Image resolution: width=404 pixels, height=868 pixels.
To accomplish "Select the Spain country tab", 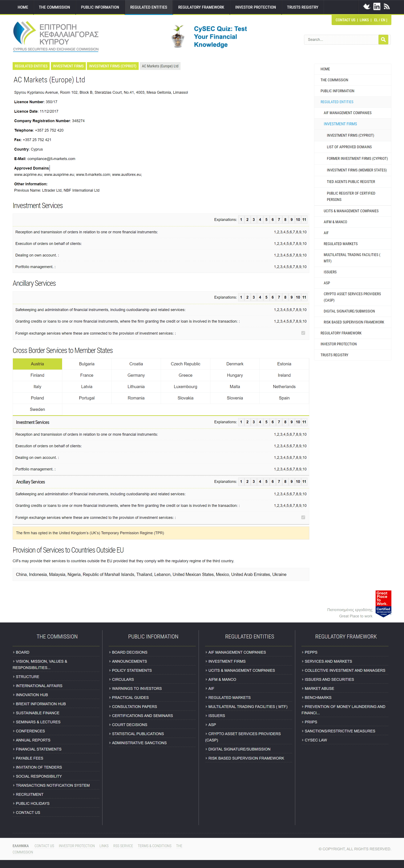I will [x=284, y=398].
